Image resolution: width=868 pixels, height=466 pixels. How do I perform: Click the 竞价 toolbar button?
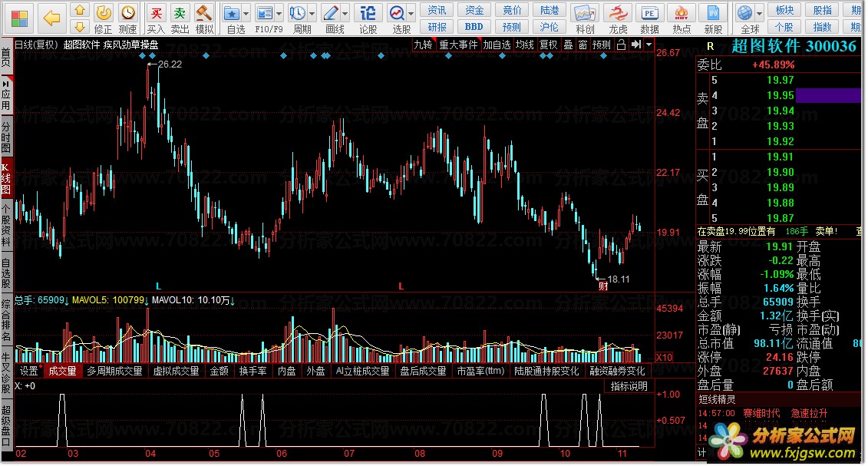pos(512,10)
